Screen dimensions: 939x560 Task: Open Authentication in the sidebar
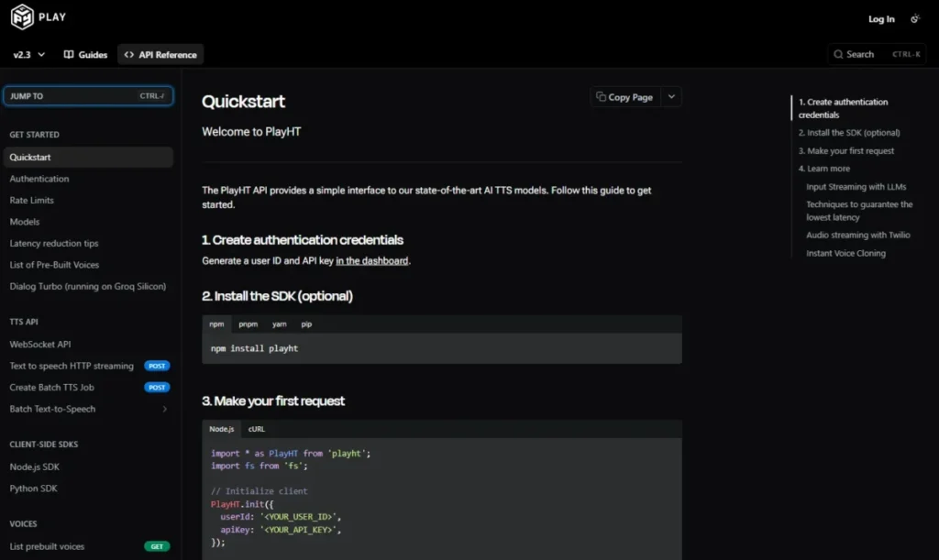[x=39, y=179]
